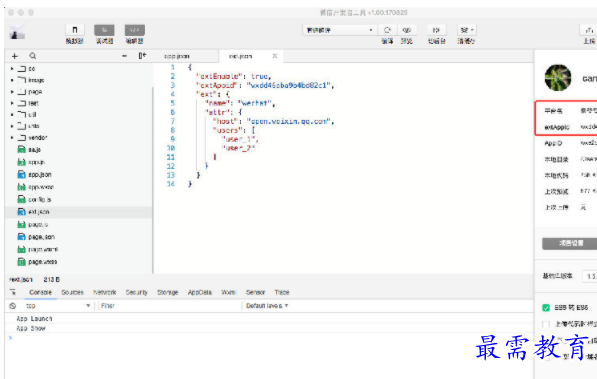The image size is (597, 379).
Task: Select the Trace tab
Action: (x=282, y=292)
